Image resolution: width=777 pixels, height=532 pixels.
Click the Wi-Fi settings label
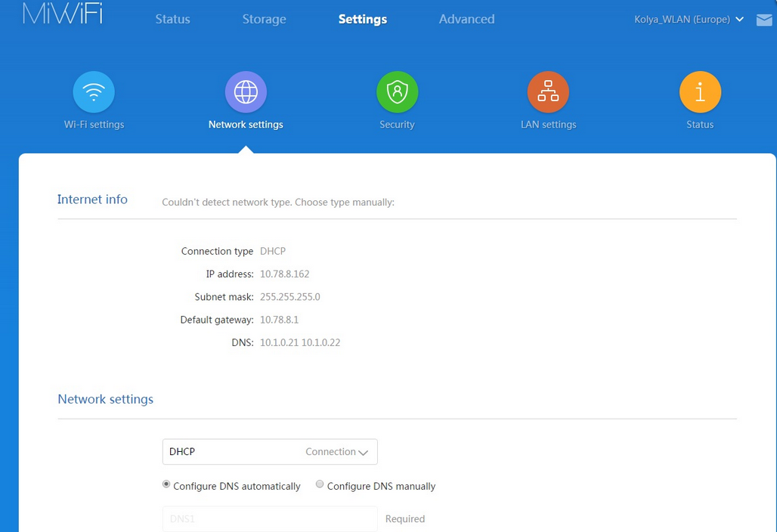click(94, 125)
